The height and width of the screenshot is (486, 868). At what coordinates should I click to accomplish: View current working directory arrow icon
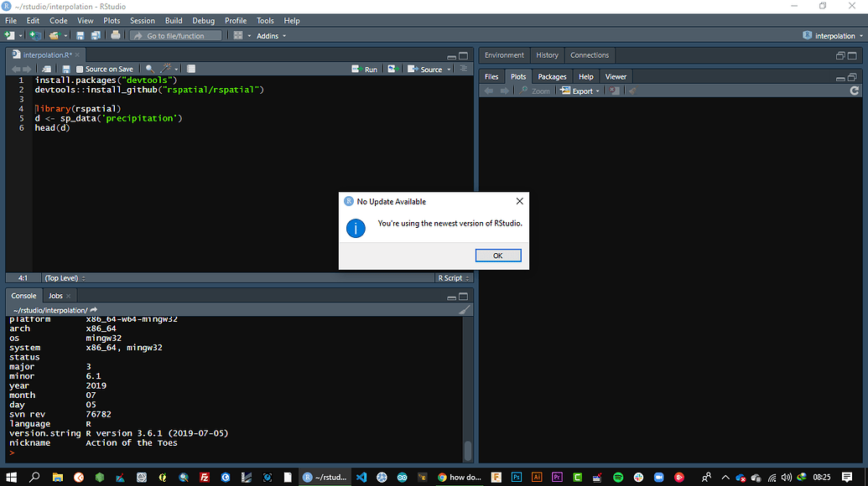coord(94,310)
